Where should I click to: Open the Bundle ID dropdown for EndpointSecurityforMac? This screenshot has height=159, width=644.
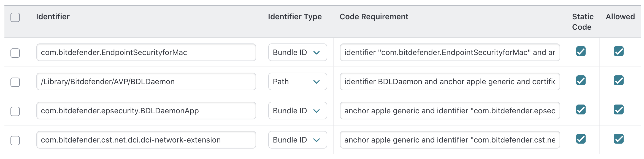tap(297, 53)
